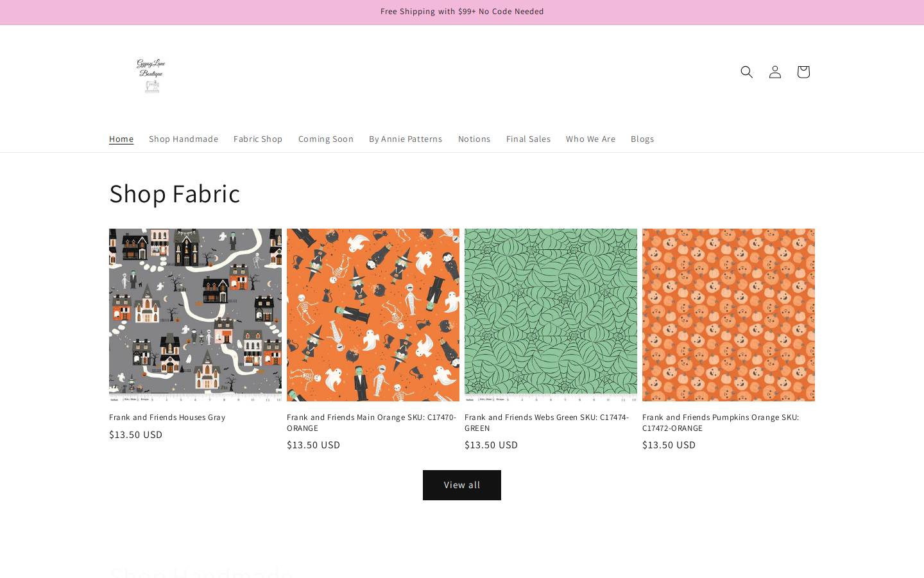Open Fabric Shop menu item
Screen dimensions: 924x578
pos(258,139)
